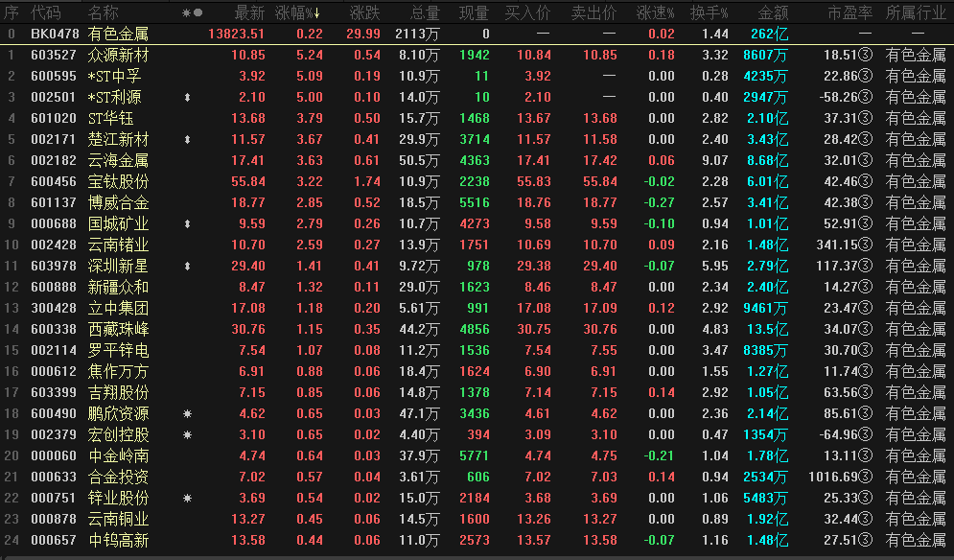Viewport: 954px width, 560px height.
Task: Click circled 3 icon next to 22.86
Action: coord(865,76)
